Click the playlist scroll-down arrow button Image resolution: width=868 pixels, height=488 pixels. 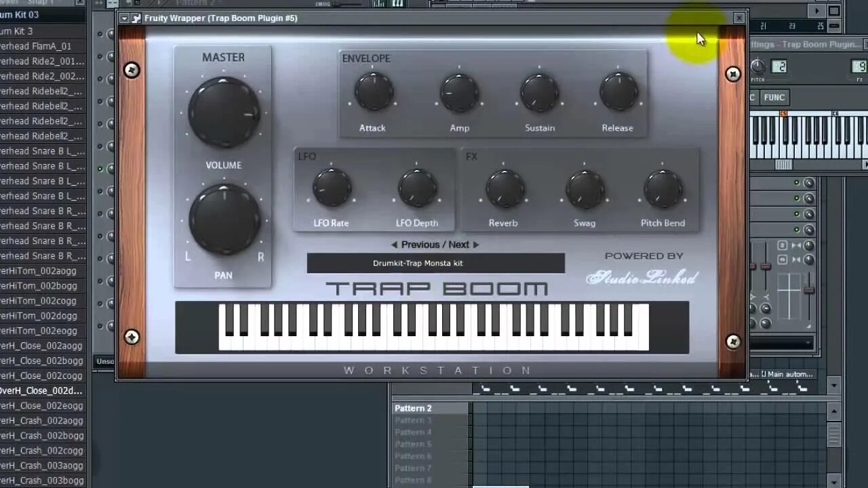tap(834, 386)
